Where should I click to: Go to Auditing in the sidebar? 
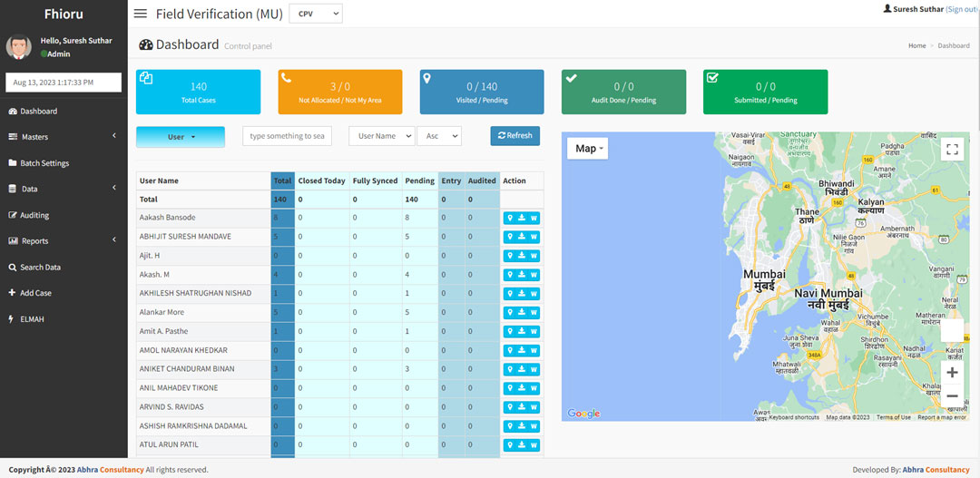click(x=34, y=215)
